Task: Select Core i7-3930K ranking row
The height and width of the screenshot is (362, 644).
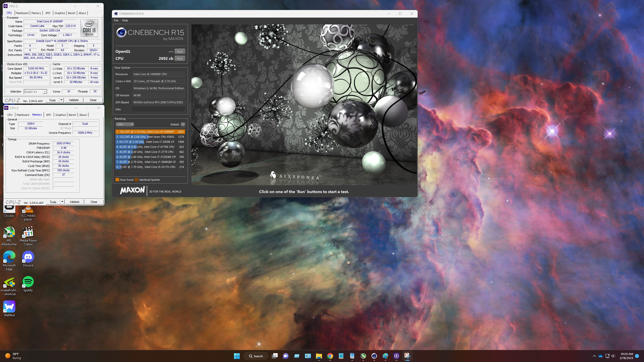Action: (x=150, y=142)
